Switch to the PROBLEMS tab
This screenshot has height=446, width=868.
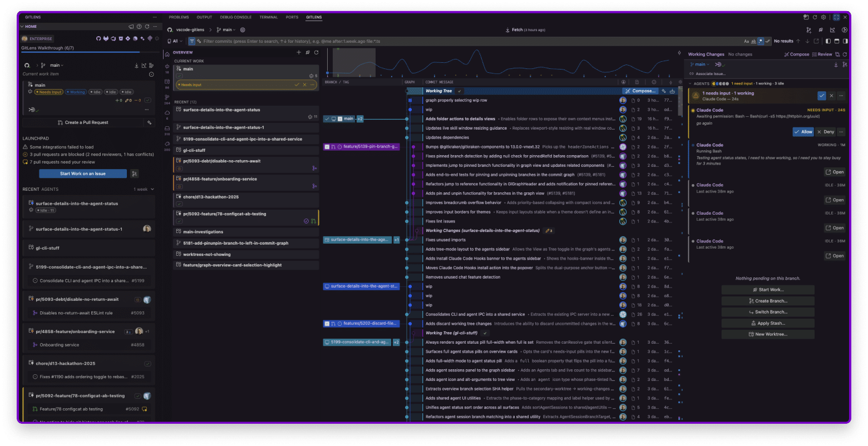[x=179, y=17]
